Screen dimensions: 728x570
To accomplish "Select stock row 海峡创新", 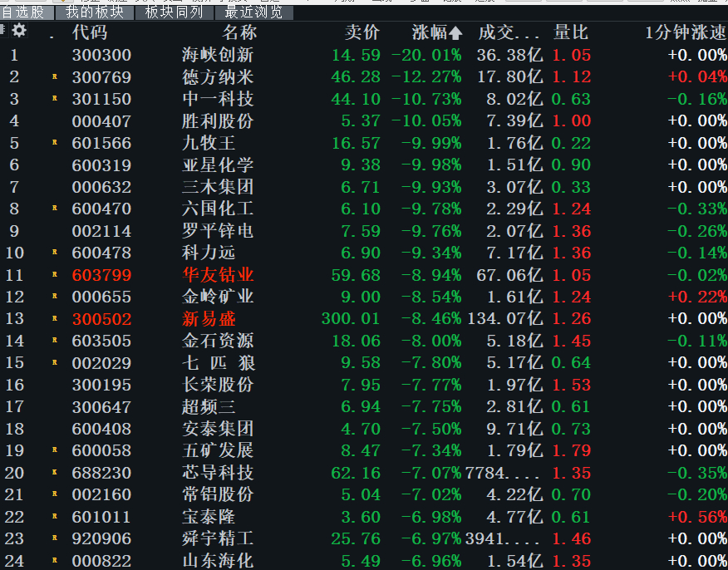I will coord(364,55).
